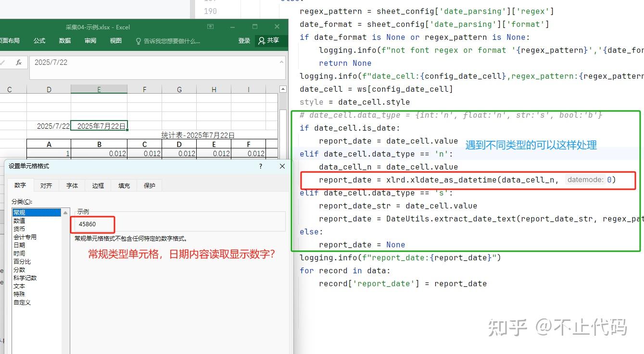Select 日期 in the category list
Screen dimensions: 644x354
point(19,245)
